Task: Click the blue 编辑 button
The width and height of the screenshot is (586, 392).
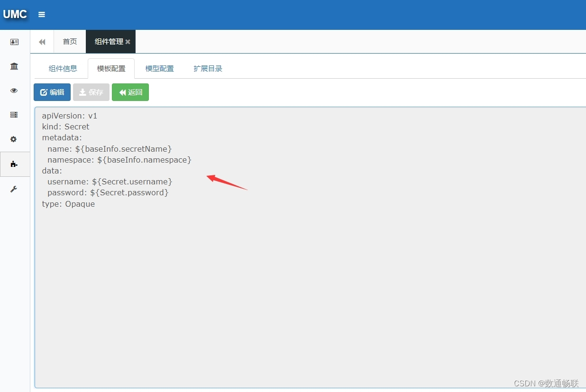Action: (x=52, y=92)
